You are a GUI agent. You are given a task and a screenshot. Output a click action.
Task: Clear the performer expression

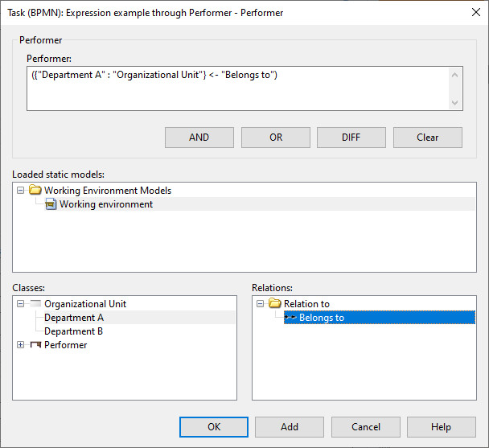pyautogui.click(x=428, y=138)
